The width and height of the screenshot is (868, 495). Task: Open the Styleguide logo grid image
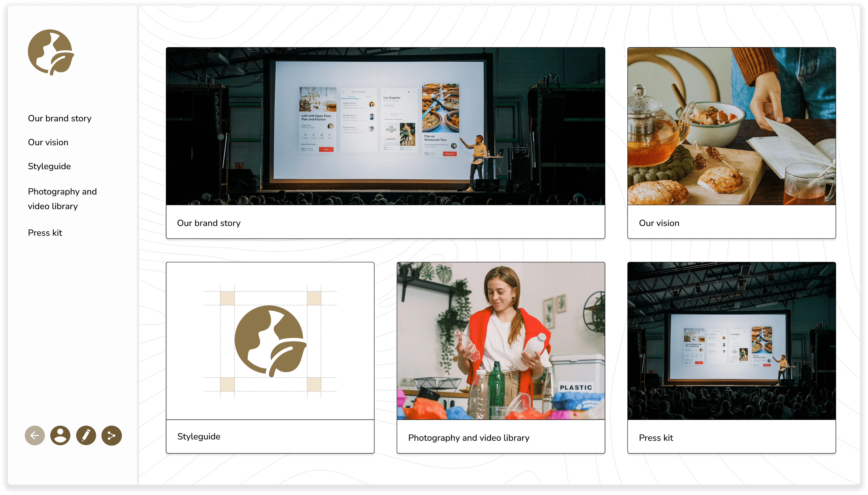click(270, 341)
